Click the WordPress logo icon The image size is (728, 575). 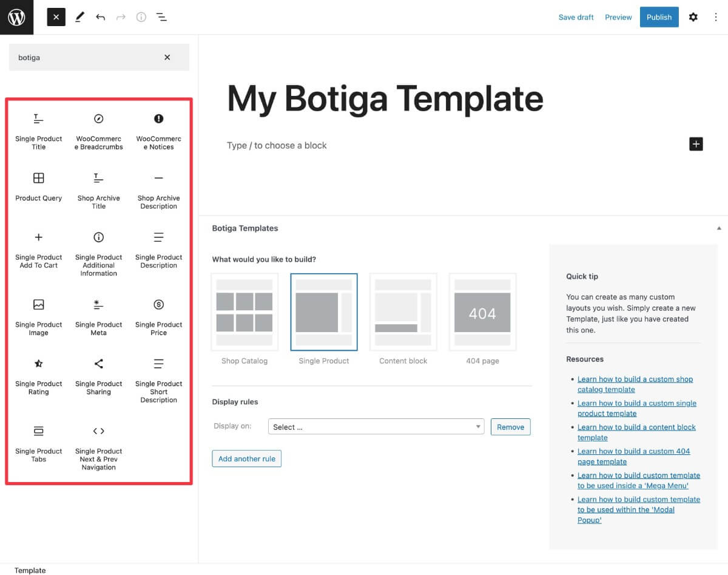coord(16,17)
